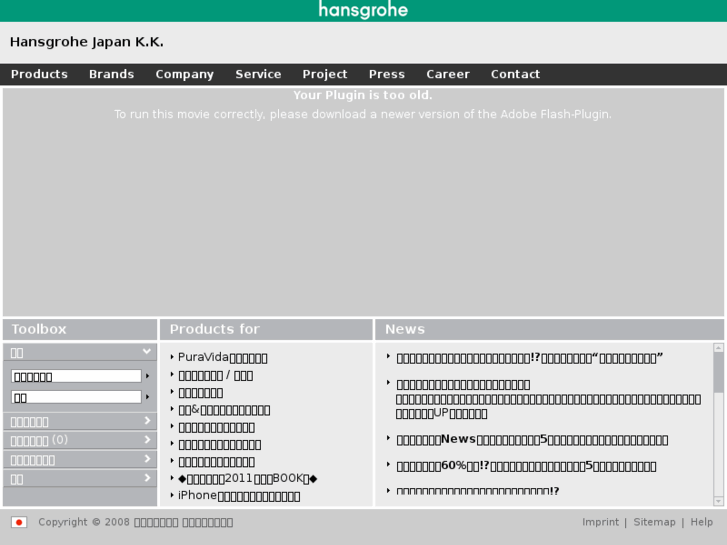Open the Project menu
This screenshot has height=545, width=727.
[325, 74]
